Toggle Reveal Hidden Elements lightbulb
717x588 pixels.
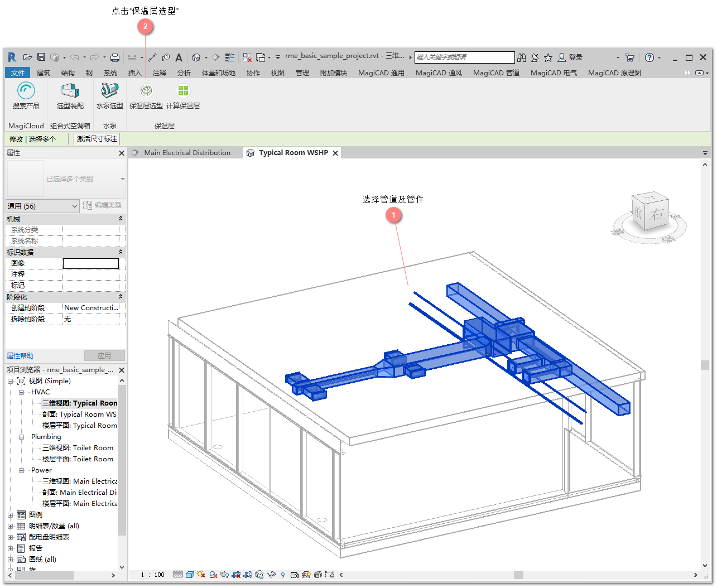pos(283,575)
